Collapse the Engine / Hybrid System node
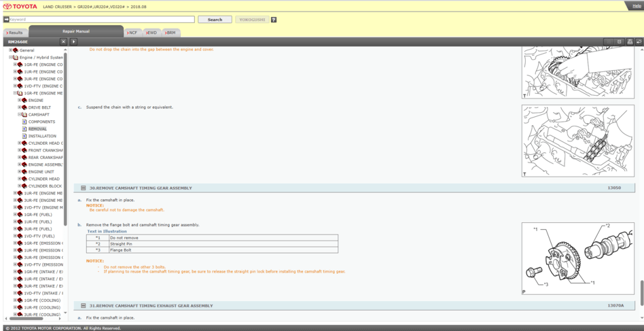Viewport: 644px width, 331px height. click(11, 58)
